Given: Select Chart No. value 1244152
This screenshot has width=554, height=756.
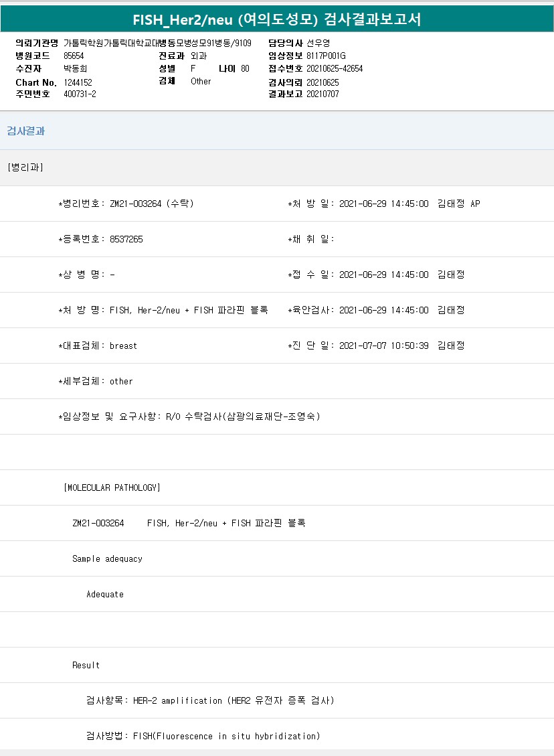Looking at the screenshot, I should click(x=78, y=82).
